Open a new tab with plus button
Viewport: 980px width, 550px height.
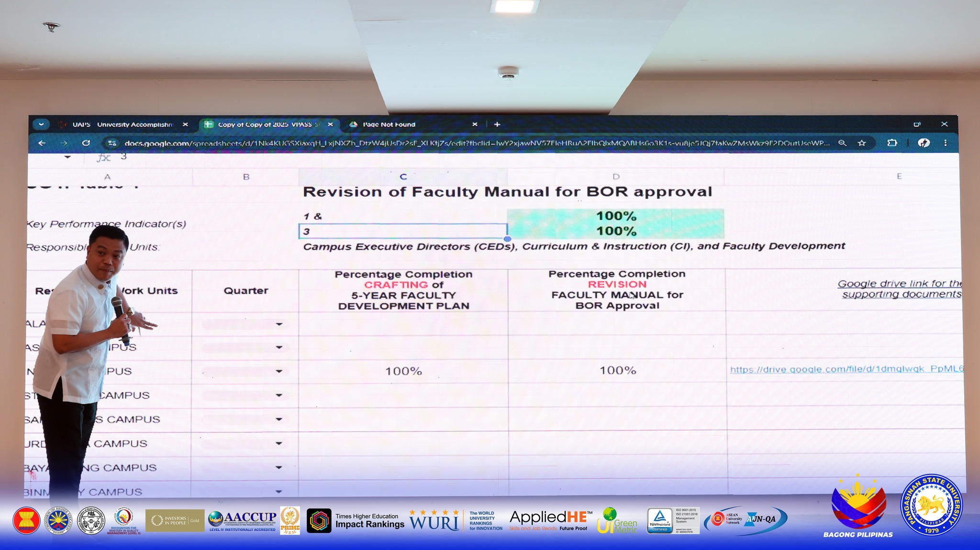497,124
